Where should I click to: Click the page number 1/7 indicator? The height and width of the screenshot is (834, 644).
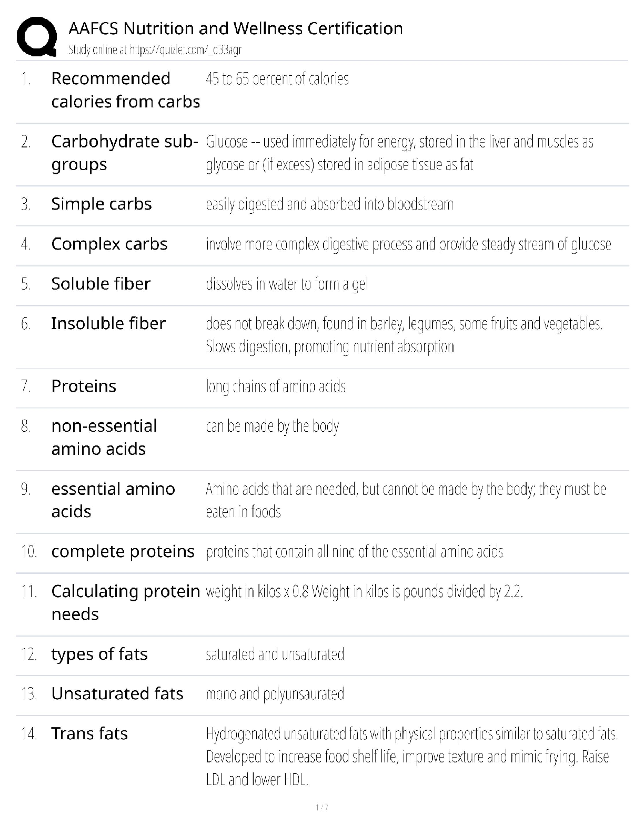click(322, 807)
